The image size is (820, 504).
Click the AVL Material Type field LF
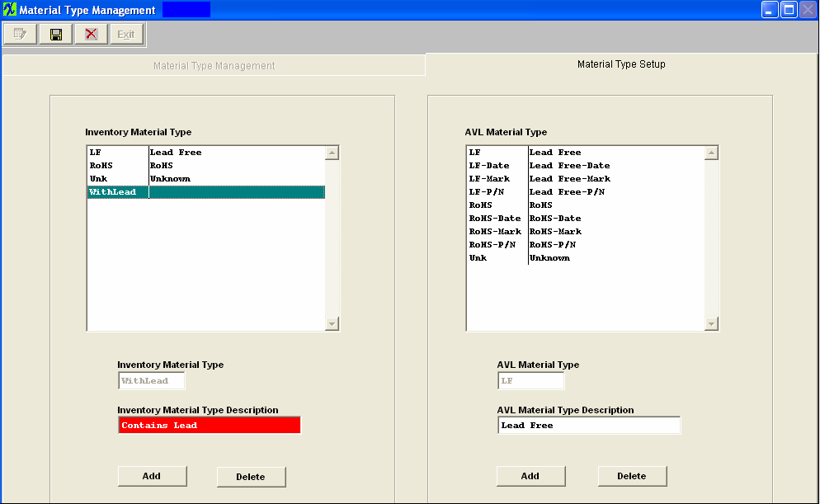[x=530, y=380]
